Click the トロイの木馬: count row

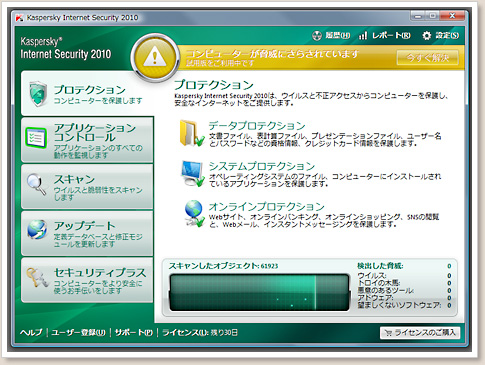pos(404,283)
